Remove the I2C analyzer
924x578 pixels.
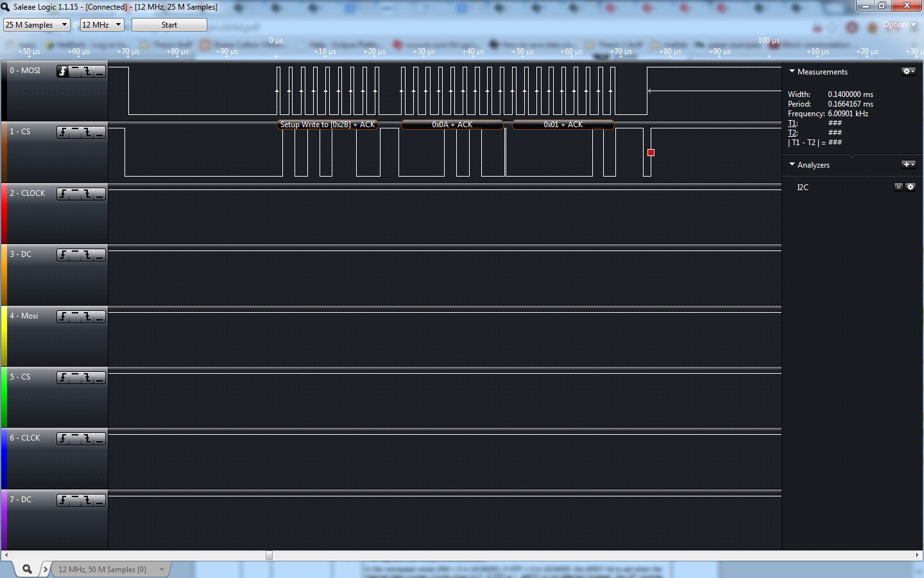898,187
